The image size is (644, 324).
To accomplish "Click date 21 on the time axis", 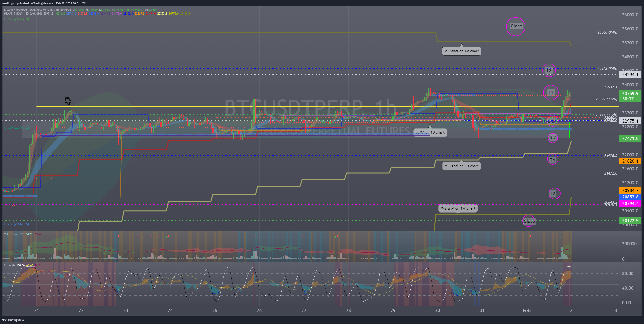I will 36,310.
